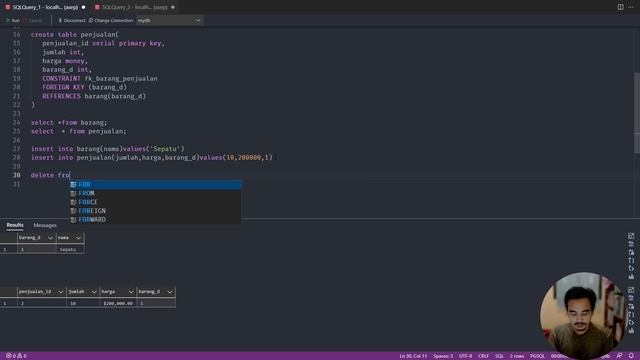Click the 'select * from penjualan;' code line
The width and height of the screenshot is (640, 360).
tap(78, 131)
